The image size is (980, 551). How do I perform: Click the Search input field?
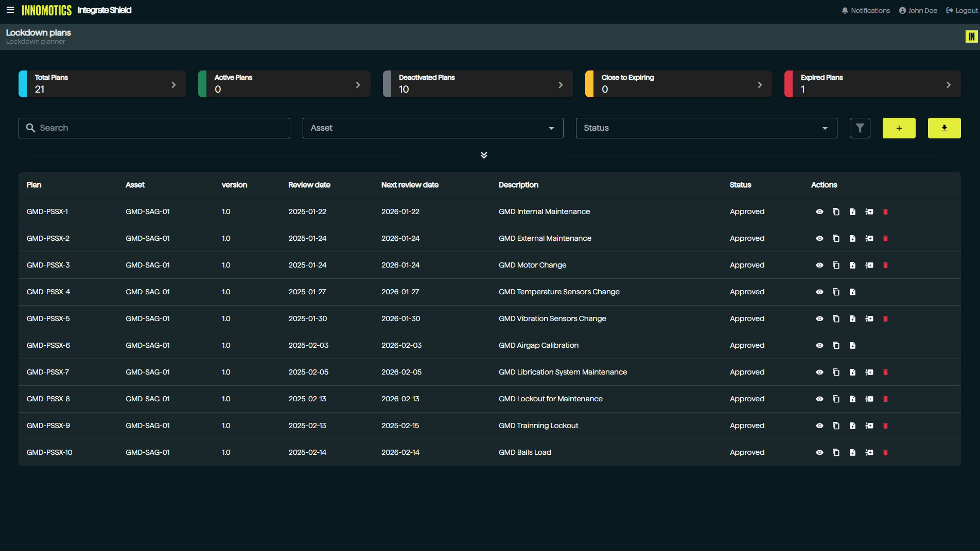click(154, 128)
